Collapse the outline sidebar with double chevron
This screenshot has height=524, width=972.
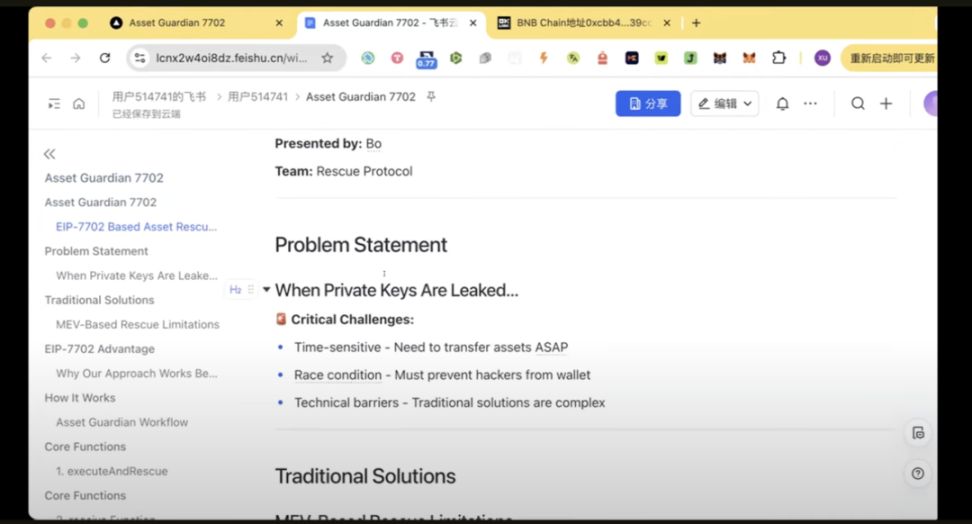50,154
